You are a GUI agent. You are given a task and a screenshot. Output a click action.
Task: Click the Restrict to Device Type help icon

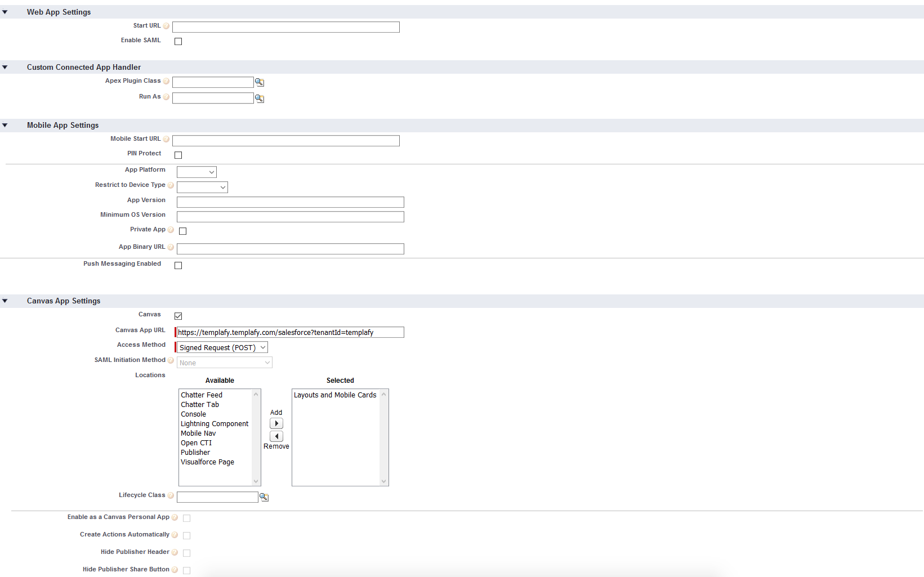coord(170,185)
